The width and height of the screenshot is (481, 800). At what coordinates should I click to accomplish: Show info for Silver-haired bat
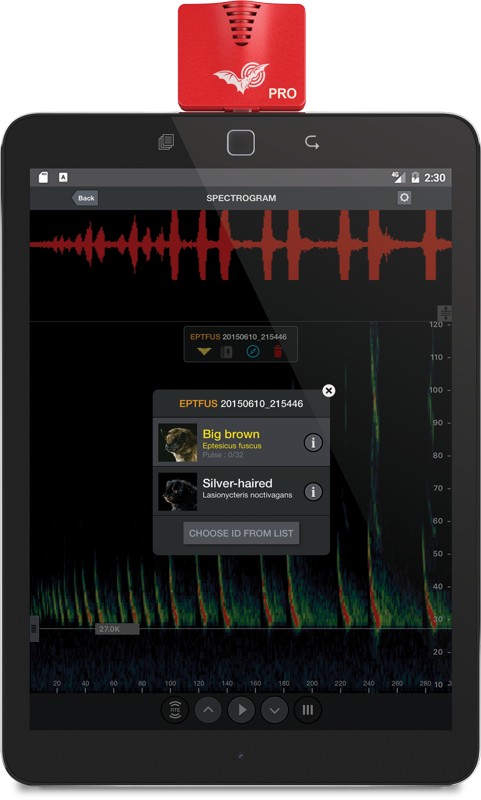point(313,492)
